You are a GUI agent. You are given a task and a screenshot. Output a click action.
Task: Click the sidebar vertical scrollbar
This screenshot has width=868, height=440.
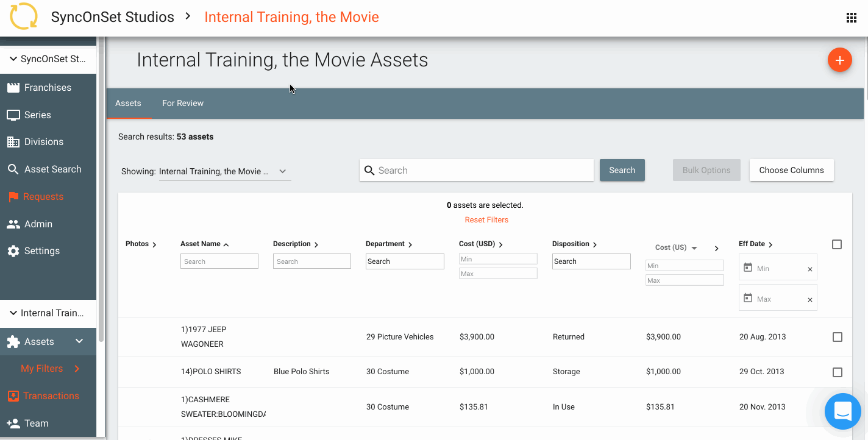tap(101, 189)
